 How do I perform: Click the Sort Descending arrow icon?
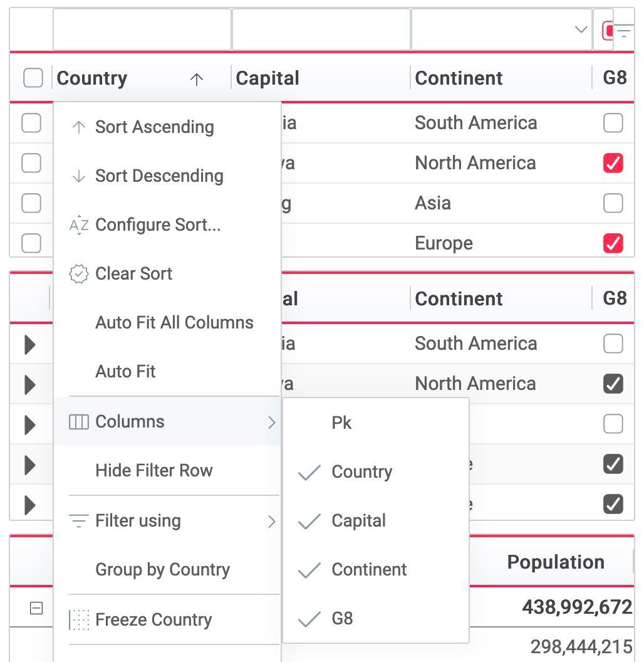(78, 176)
